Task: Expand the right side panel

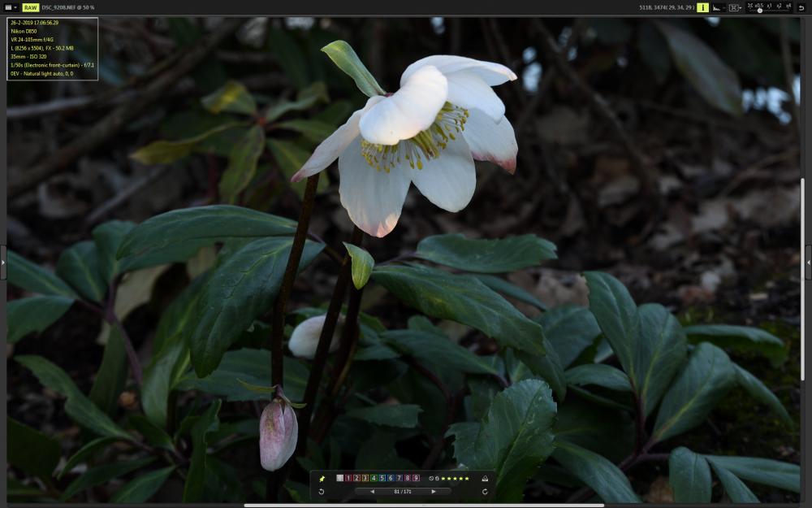Action: [x=809, y=263]
